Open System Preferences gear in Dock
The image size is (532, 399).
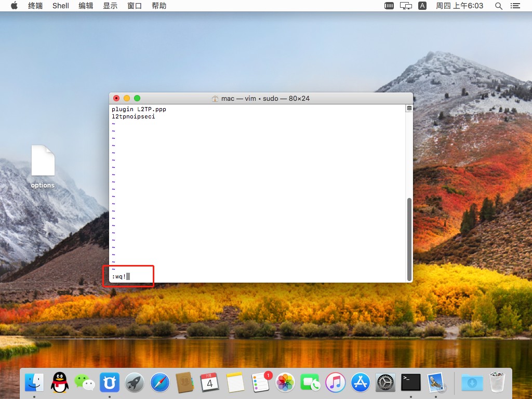tap(385, 383)
